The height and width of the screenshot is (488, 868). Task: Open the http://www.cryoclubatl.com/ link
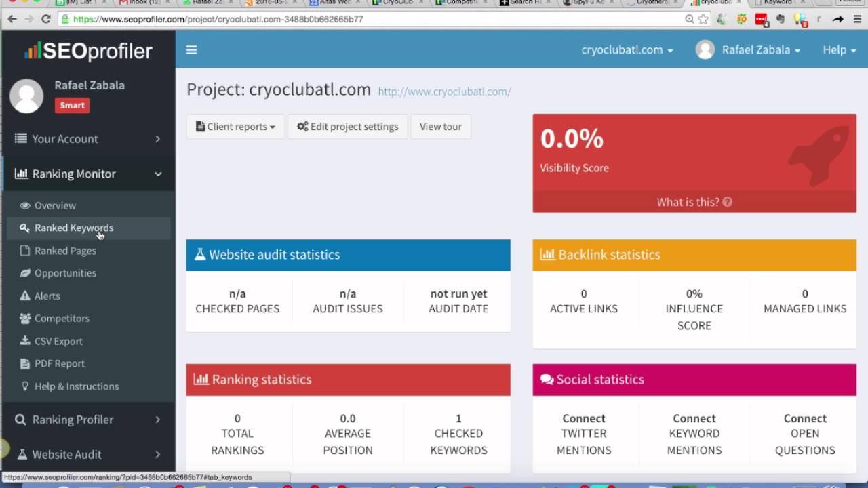point(444,91)
